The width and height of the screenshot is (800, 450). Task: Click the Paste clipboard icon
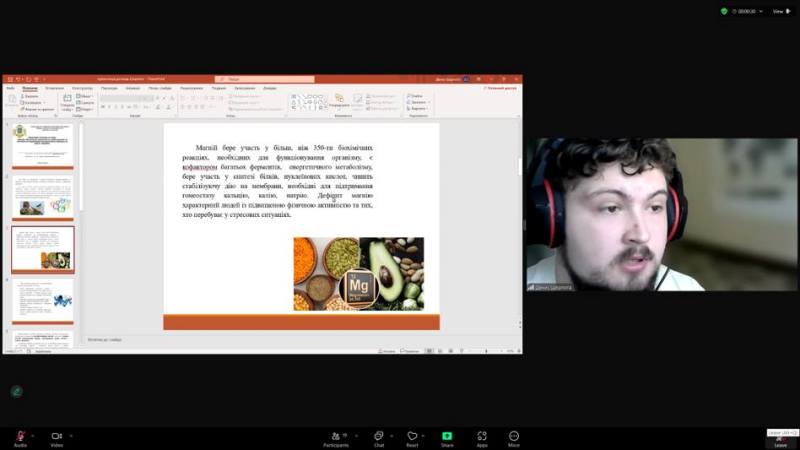tap(12, 101)
